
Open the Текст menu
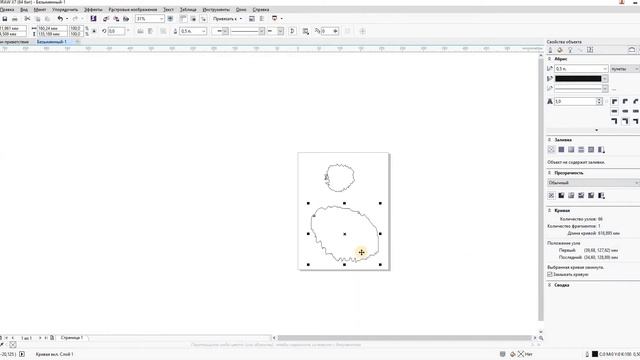(168, 9)
